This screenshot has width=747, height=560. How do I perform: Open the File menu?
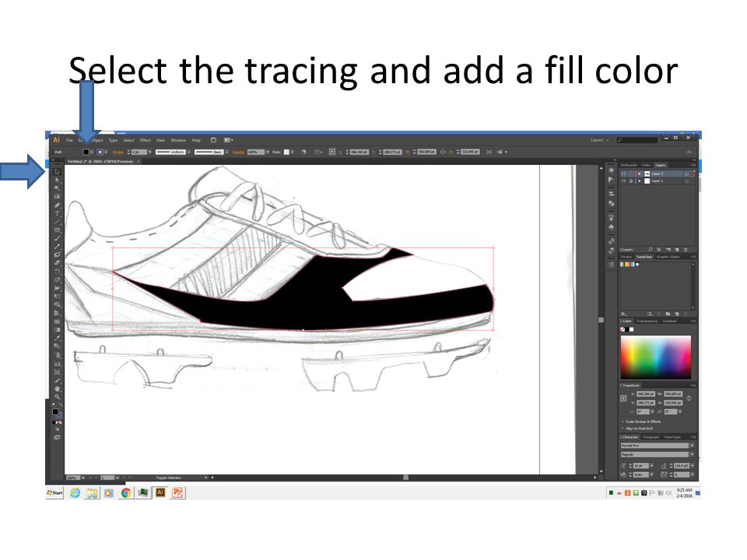coord(69,140)
